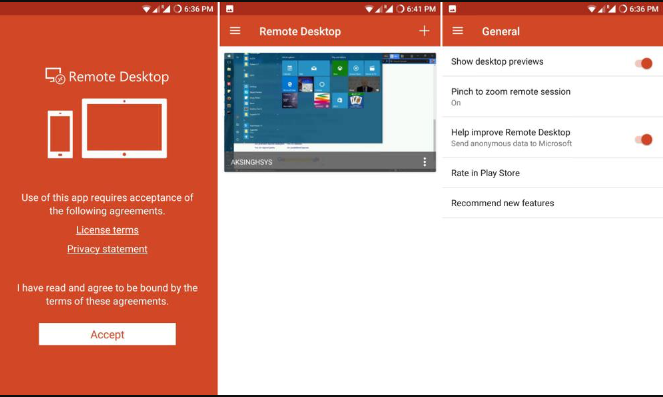Open hamburger menu beside Remote Desktop title

(x=235, y=31)
